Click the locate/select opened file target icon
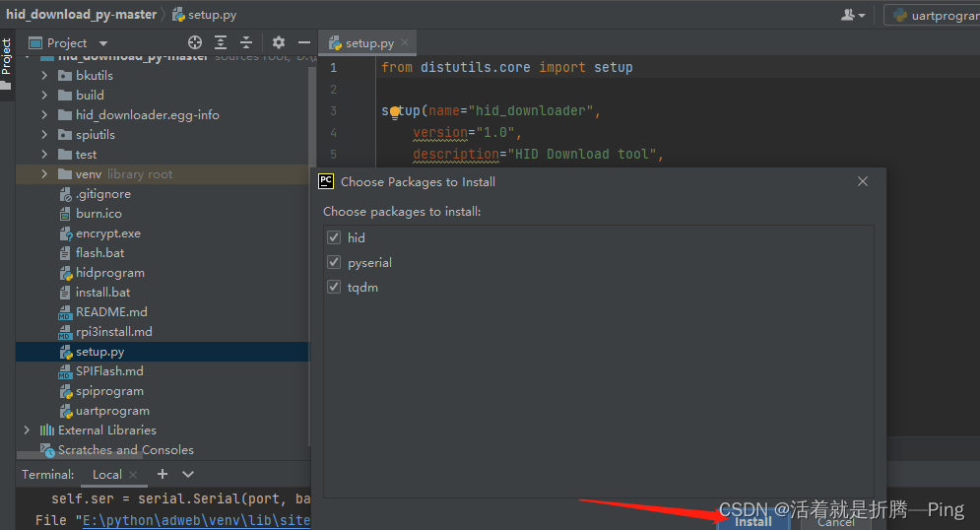The height and width of the screenshot is (530, 980). tap(195, 42)
